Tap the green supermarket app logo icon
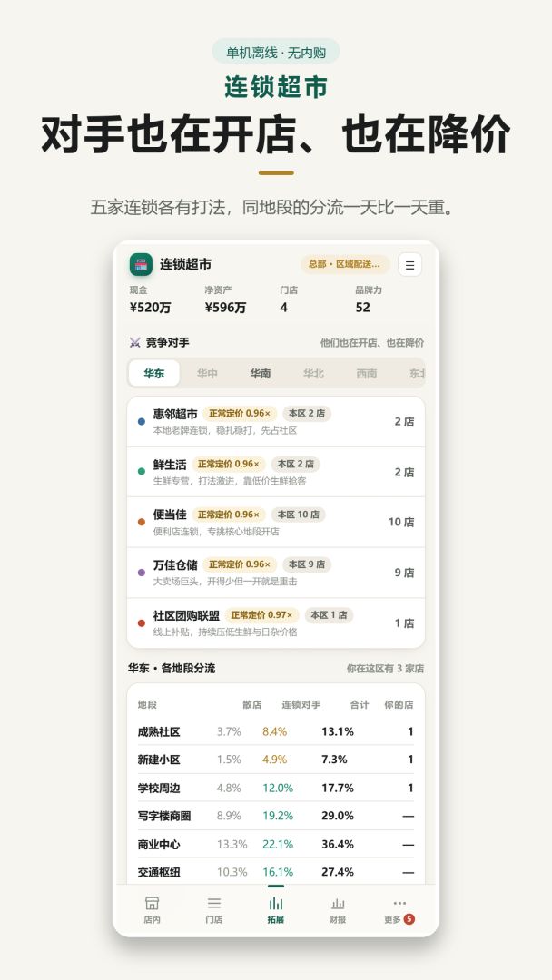This screenshot has width=552, height=980. pyautogui.click(x=141, y=264)
